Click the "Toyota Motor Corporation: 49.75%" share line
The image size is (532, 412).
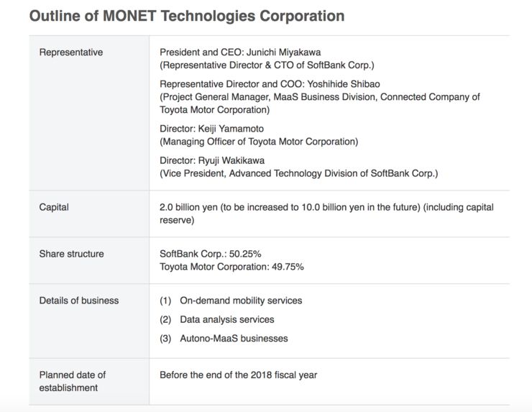tap(231, 267)
